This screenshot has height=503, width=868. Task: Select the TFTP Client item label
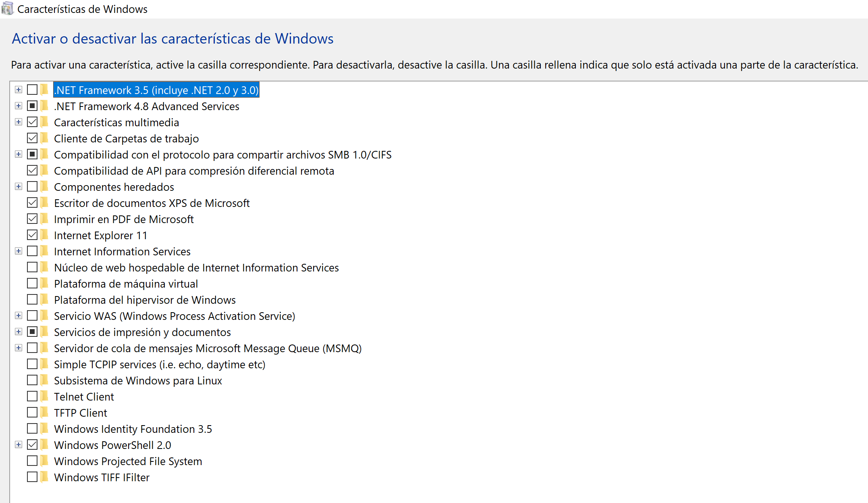(x=81, y=413)
